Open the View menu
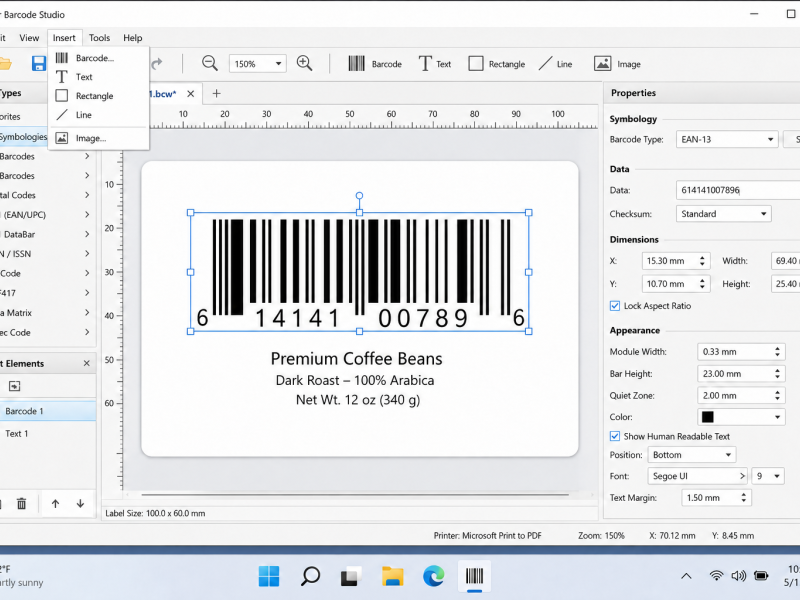This screenshot has height=600, width=800. point(29,38)
